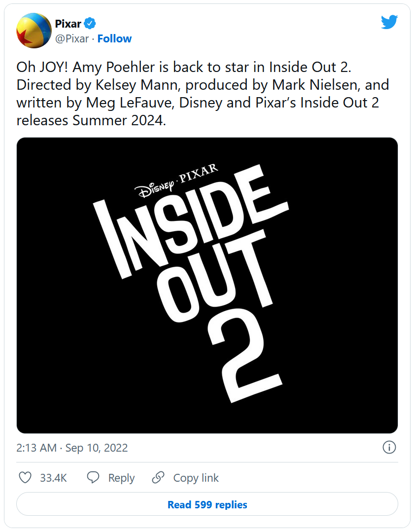Open the @Pixar handle link

coord(72,38)
